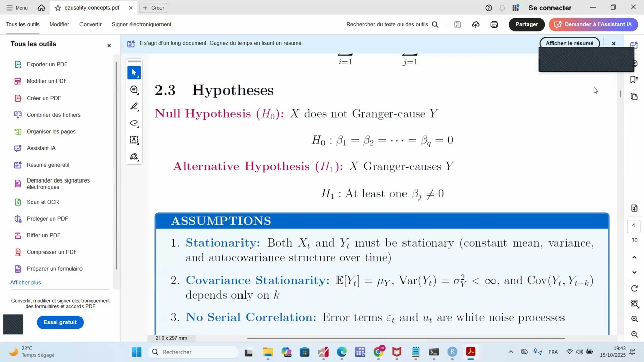Viewport: 644px width, 362px height.
Task: Go to next page with down chevron
Action: (635, 272)
